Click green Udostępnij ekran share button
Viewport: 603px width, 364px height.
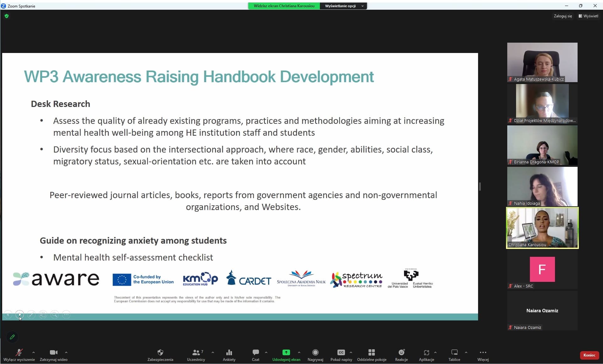(286, 355)
